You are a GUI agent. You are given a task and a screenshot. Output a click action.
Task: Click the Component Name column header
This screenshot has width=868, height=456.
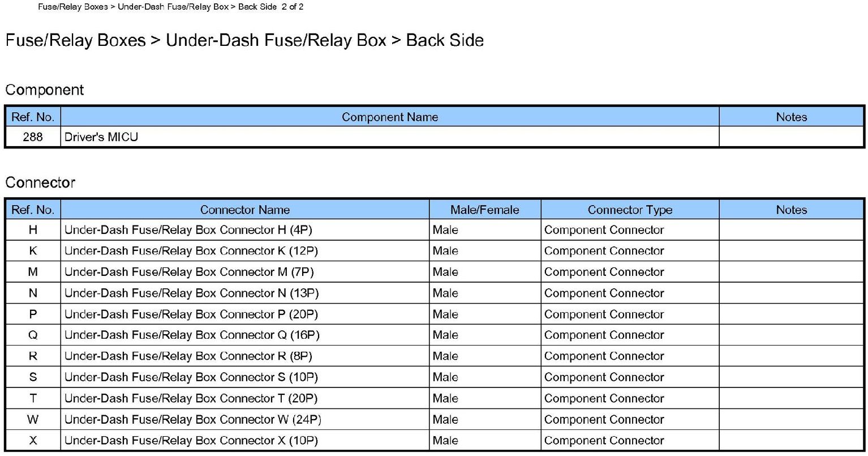pyautogui.click(x=389, y=117)
